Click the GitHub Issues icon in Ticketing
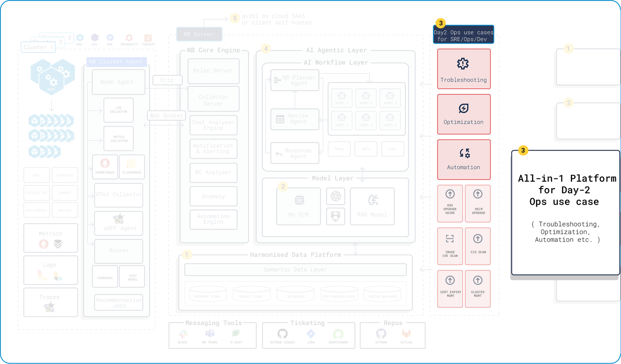Image resolution: width=621 pixels, height=364 pixels. (283, 333)
